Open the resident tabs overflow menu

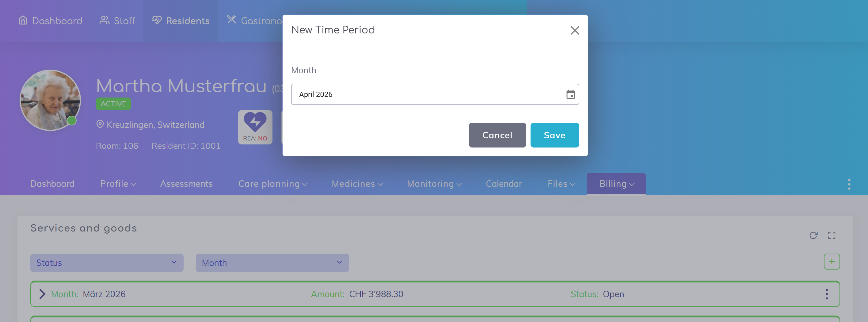[x=849, y=184]
